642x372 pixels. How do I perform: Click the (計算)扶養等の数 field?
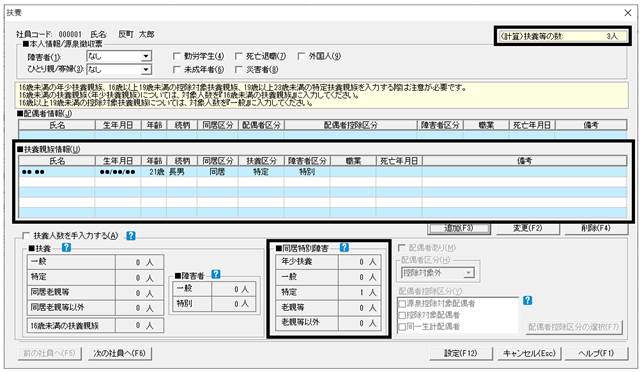[562, 36]
